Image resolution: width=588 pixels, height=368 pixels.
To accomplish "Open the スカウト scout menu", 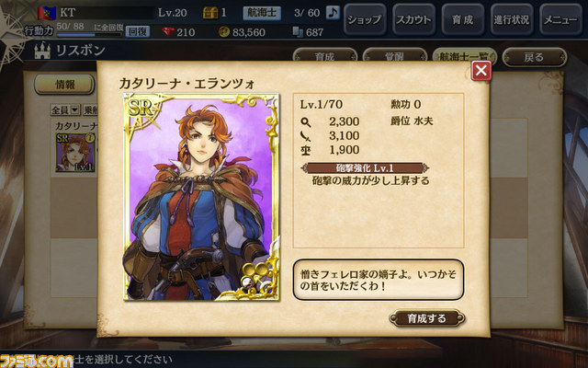I will click(413, 19).
